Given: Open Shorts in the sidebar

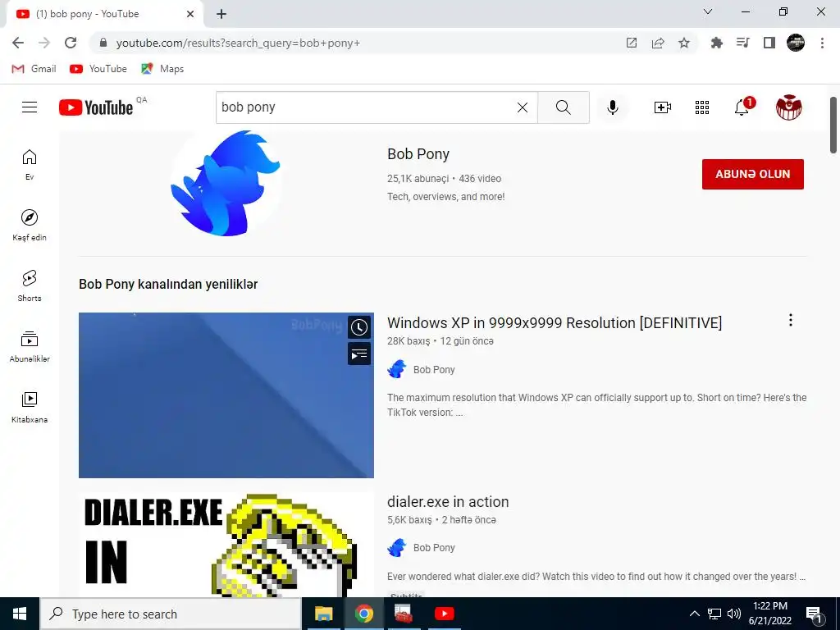Looking at the screenshot, I should 30,285.
